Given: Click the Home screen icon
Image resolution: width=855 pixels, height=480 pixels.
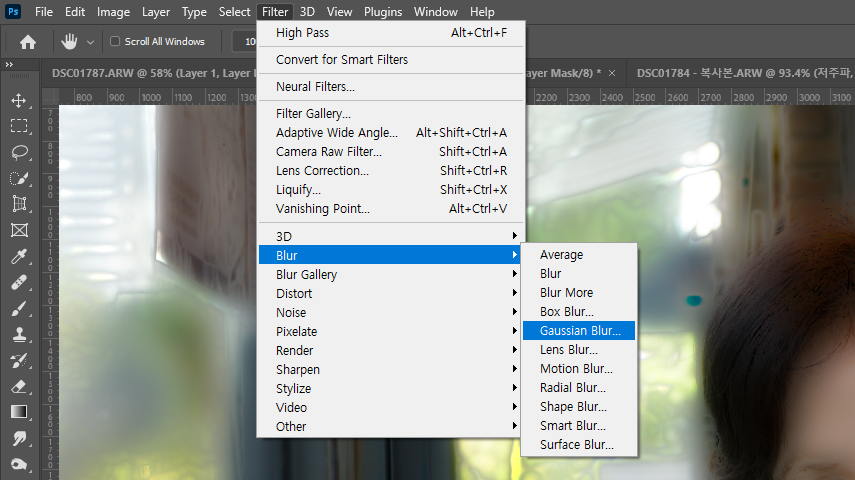Looking at the screenshot, I should pyautogui.click(x=28, y=41).
